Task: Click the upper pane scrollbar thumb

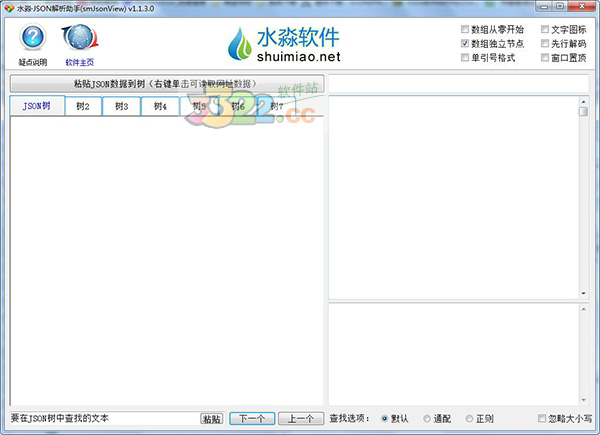Action: pyautogui.click(x=583, y=111)
